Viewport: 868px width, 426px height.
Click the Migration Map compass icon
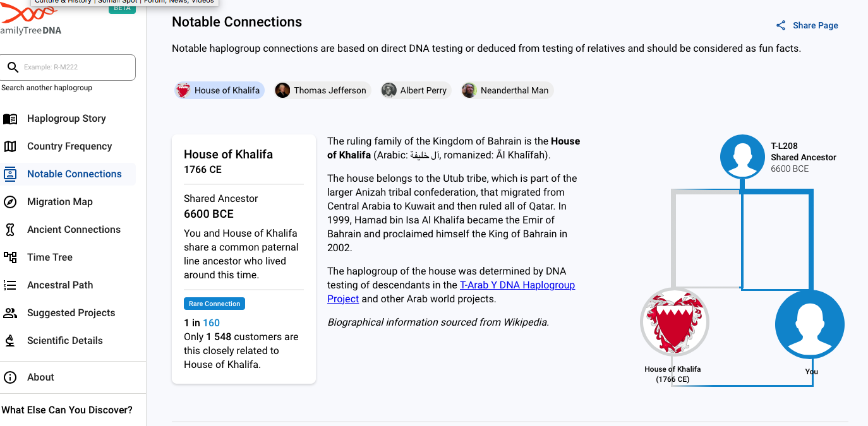[x=10, y=202]
